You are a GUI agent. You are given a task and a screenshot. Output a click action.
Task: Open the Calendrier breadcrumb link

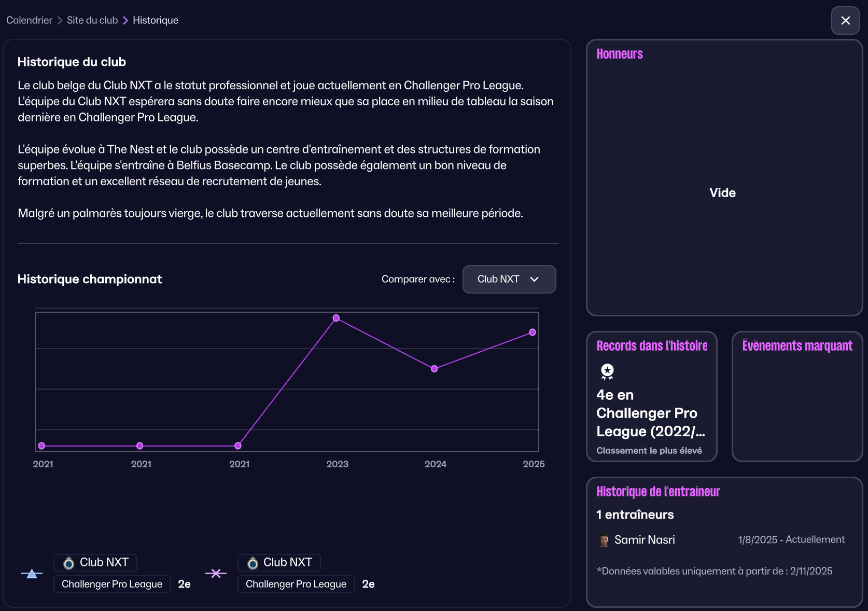click(29, 20)
